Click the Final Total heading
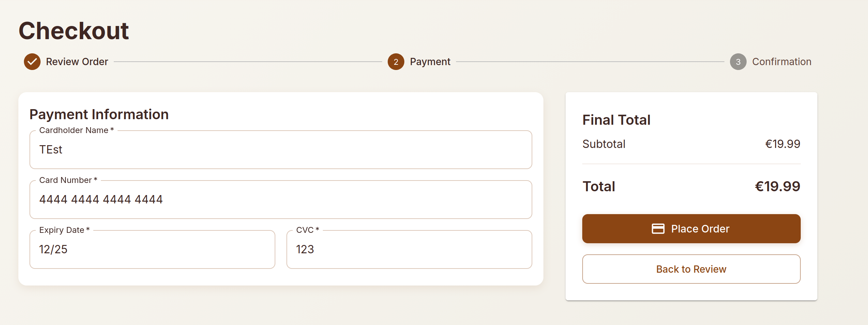 click(616, 120)
